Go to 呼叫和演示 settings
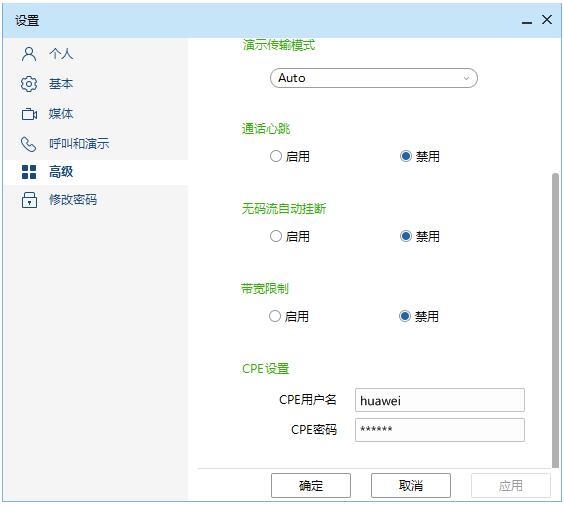 [x=95, y=144]
